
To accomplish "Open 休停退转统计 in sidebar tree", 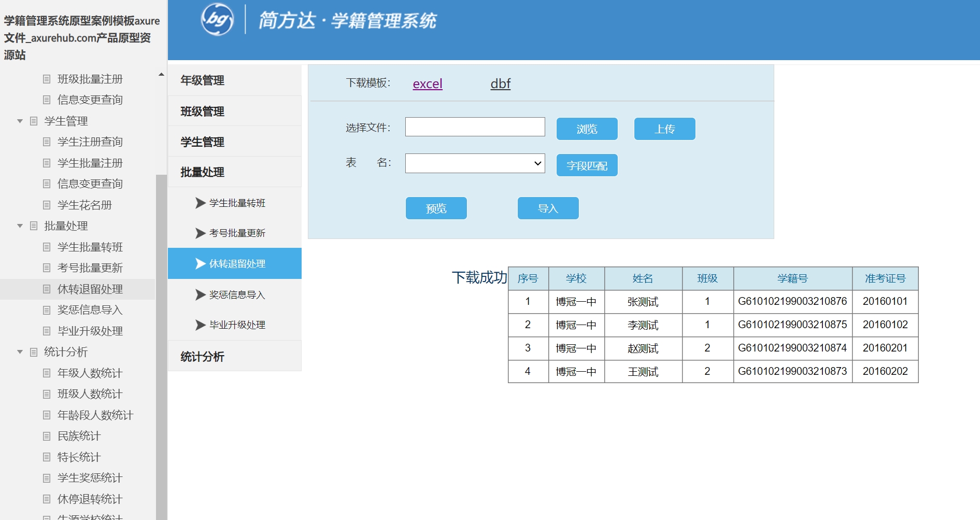I will tap(90, 499).
